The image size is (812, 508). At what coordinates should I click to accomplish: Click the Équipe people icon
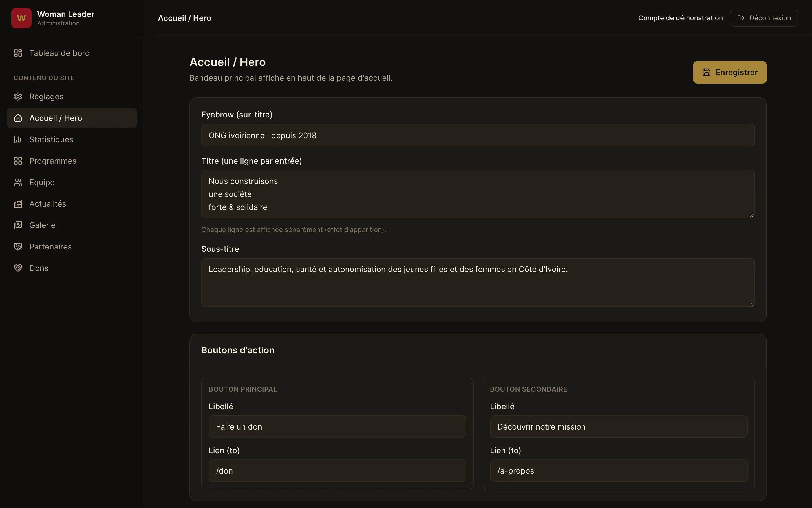pyautogui.click(x=18, y=182)
